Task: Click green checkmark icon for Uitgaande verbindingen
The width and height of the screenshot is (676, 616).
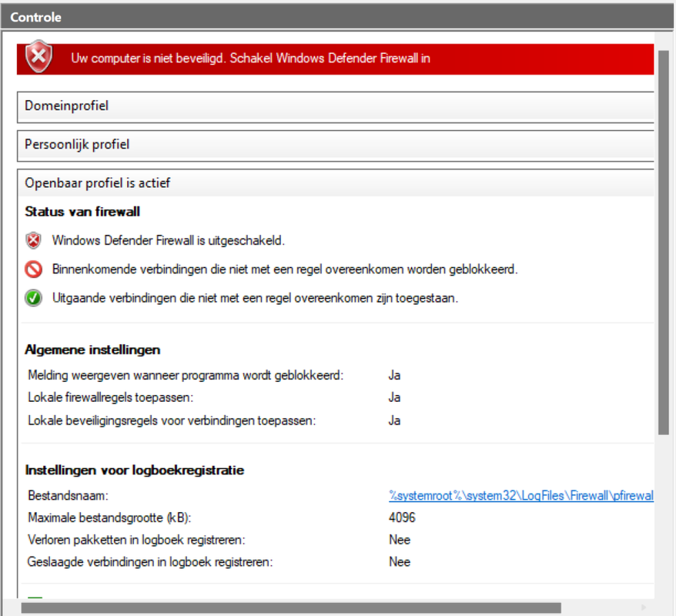Action: pos(33,298)
